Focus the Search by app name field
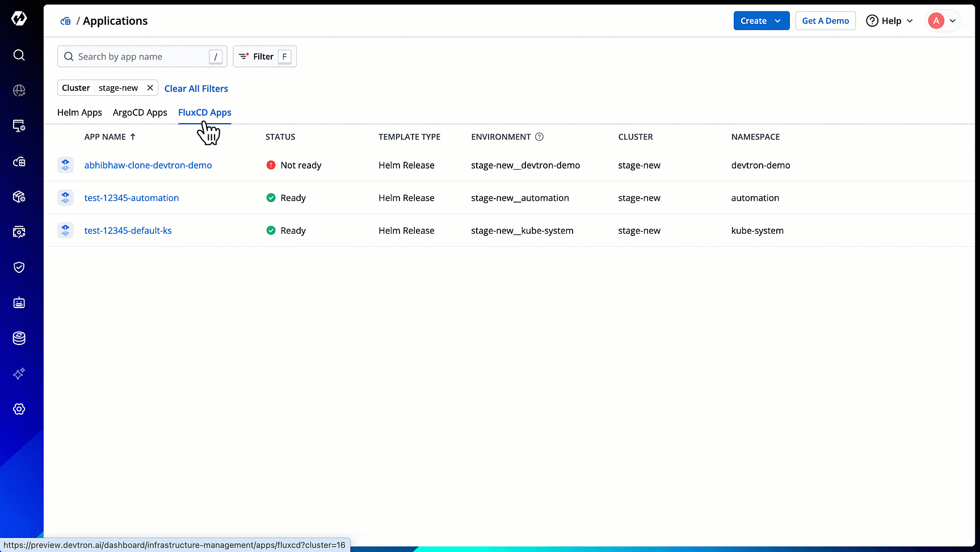Screen dimensions: 980x552 (142, 57)
